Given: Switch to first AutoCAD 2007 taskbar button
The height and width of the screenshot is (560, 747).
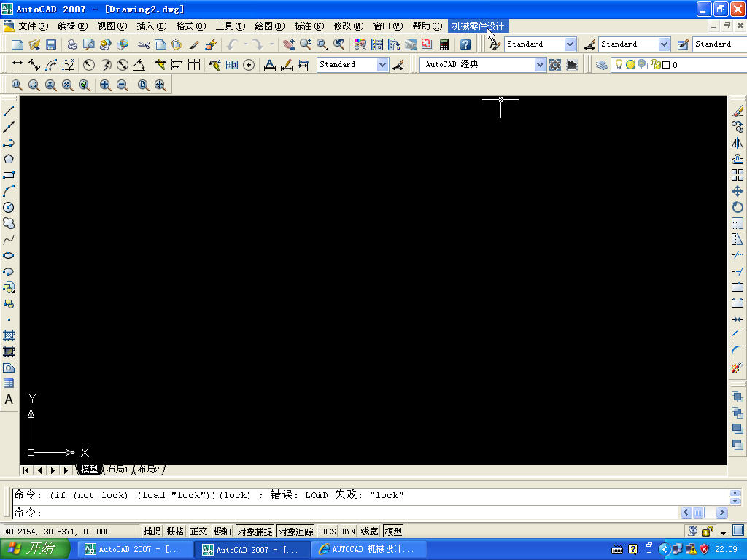Looking at the screenshot, I should pos(135,550).
